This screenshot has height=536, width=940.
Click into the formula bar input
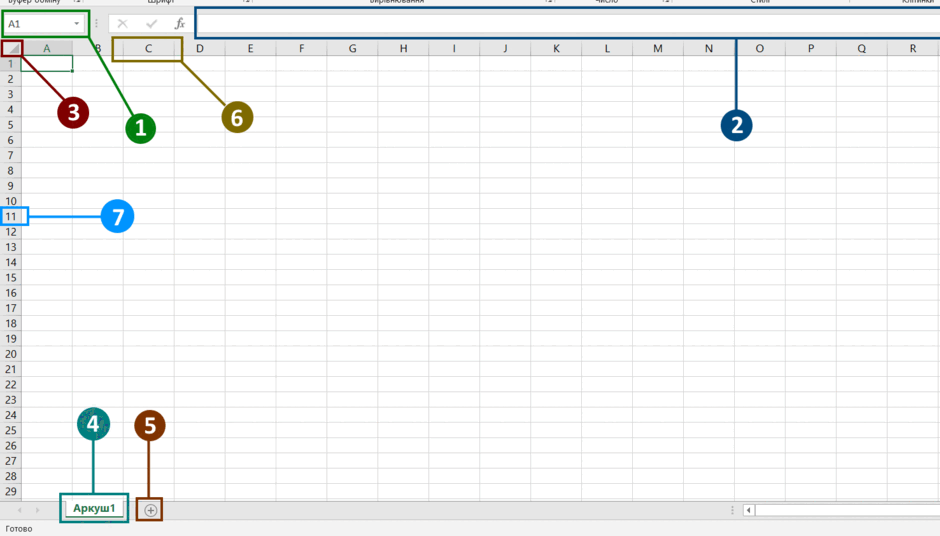click(x=567, y=24)
